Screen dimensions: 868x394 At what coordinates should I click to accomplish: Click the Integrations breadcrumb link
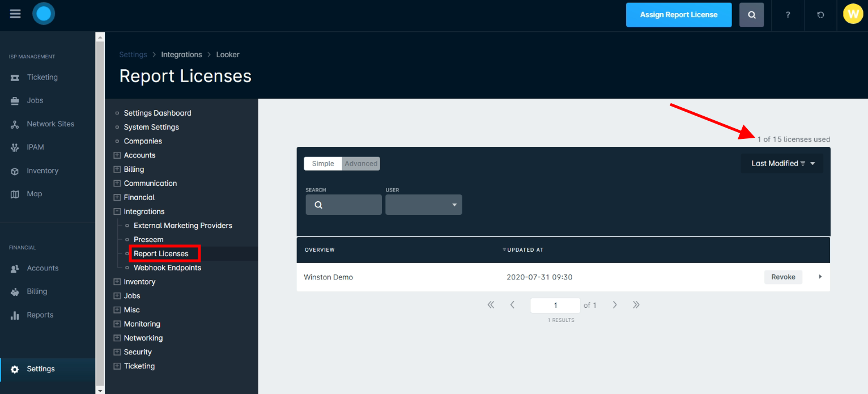coord(181,54)
